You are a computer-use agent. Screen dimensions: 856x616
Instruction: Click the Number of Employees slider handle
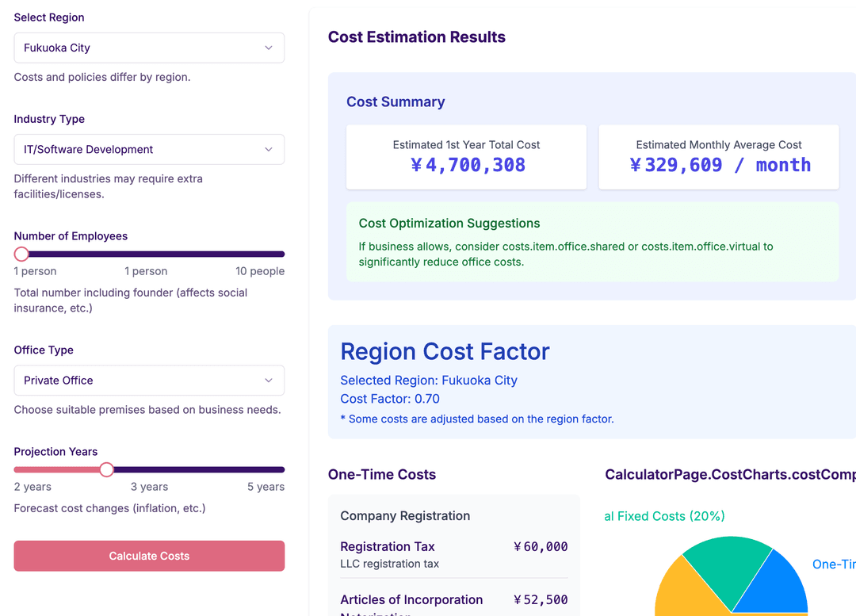(x=21, y=254)
